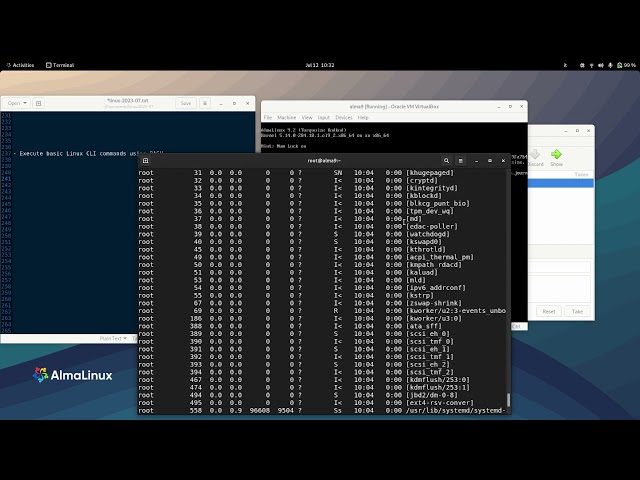Screen dimensions: 640x480
Task: Click the [jbd2/dm-0-8] process entry
Action: 432,395
